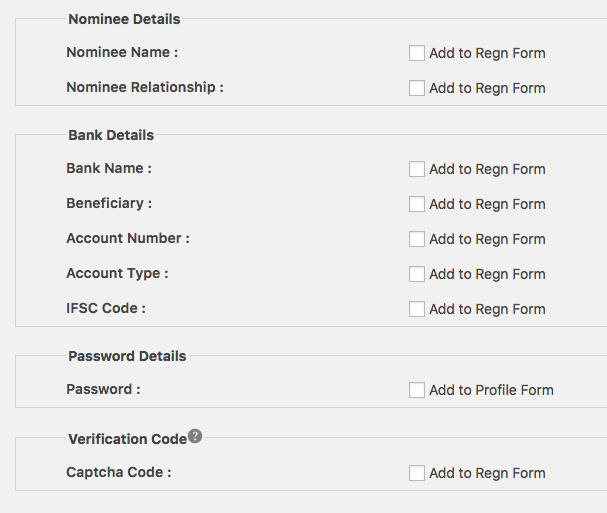Click the IFSC Code label
607x513 pixels.
pos(106,309)
